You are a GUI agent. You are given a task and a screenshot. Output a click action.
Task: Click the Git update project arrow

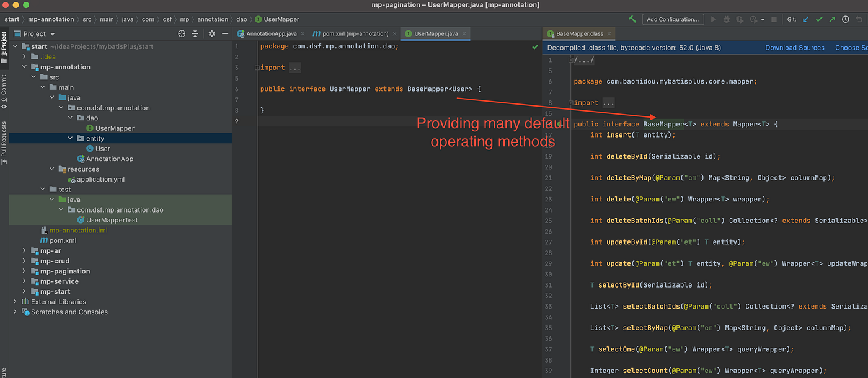(x=806, y=19)
